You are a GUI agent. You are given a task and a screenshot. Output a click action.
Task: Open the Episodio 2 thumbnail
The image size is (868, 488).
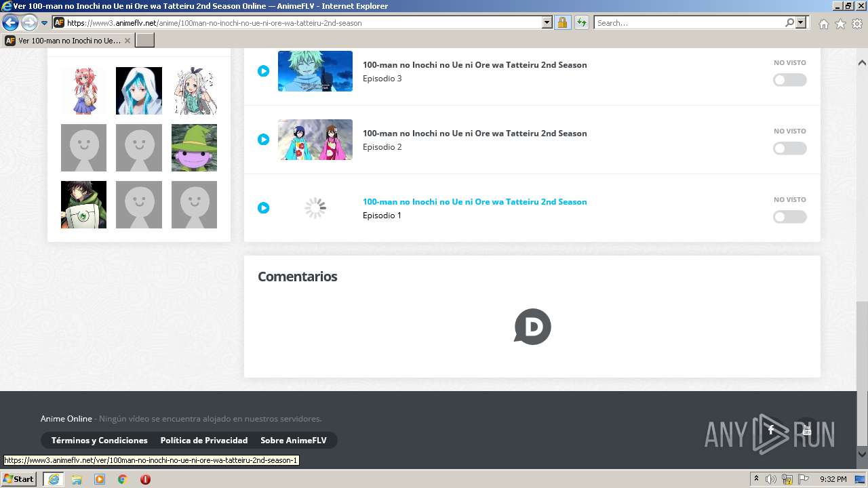(x=315, y=140)
